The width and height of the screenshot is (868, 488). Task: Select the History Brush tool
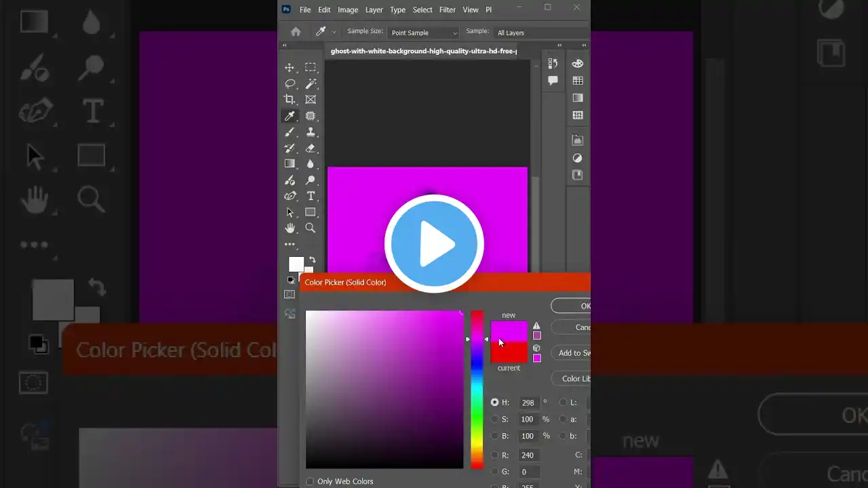[x=290, y=148]
